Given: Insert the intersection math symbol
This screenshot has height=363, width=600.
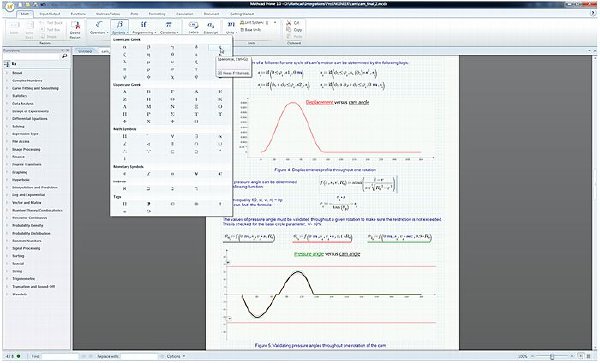Looking at the screenshot, I should coord(196,144).
